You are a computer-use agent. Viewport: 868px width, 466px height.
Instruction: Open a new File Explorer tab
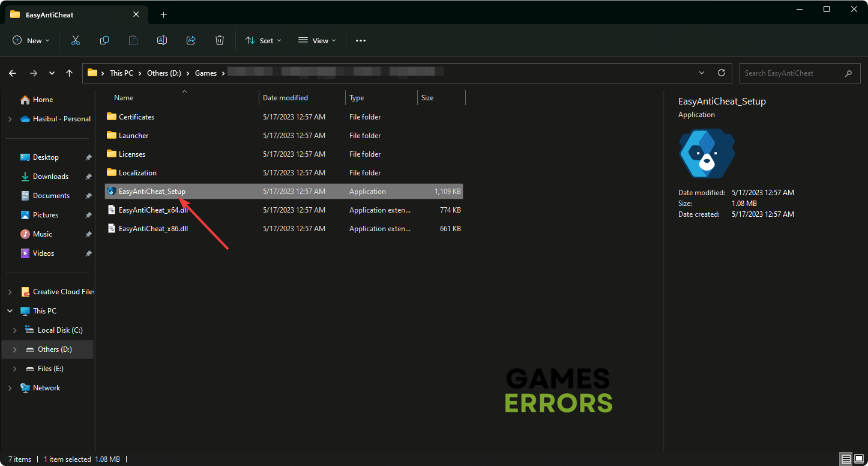pyautogui.click(x=163, y=14)
